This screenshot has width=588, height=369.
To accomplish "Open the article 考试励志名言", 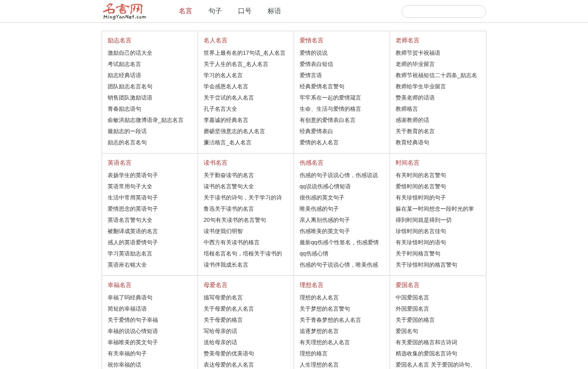I will pyautogui.click(x=124, y=64).
